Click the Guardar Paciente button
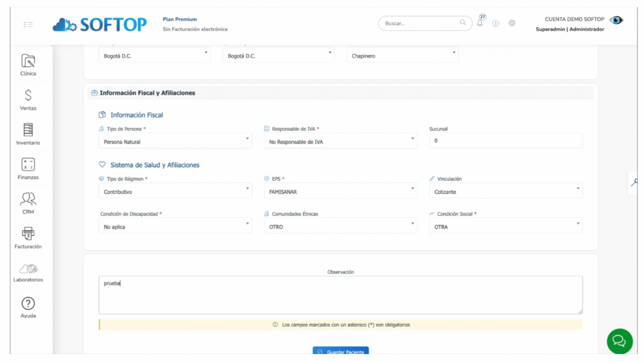This screenshot has width=644, height=362. pos(340,351)
